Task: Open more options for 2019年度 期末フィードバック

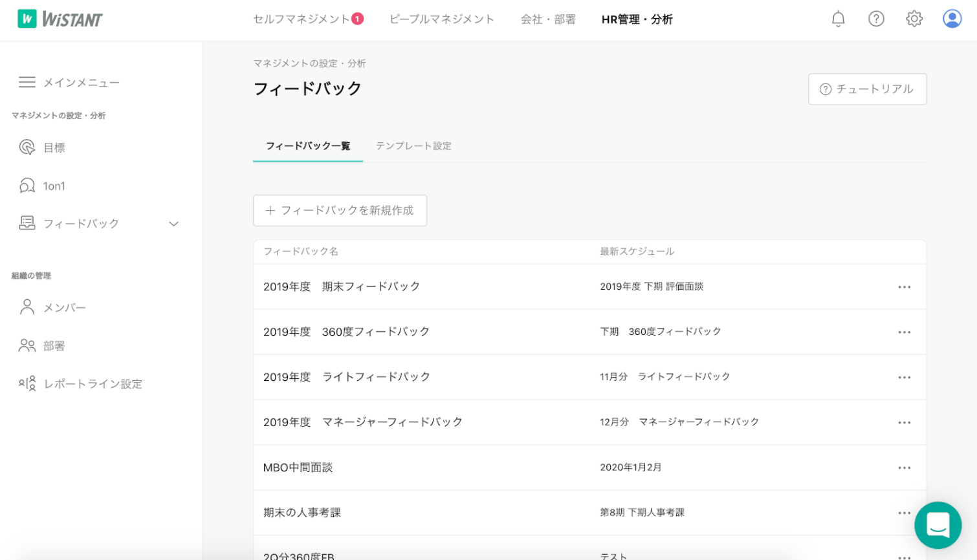Action: click(905, 287)
